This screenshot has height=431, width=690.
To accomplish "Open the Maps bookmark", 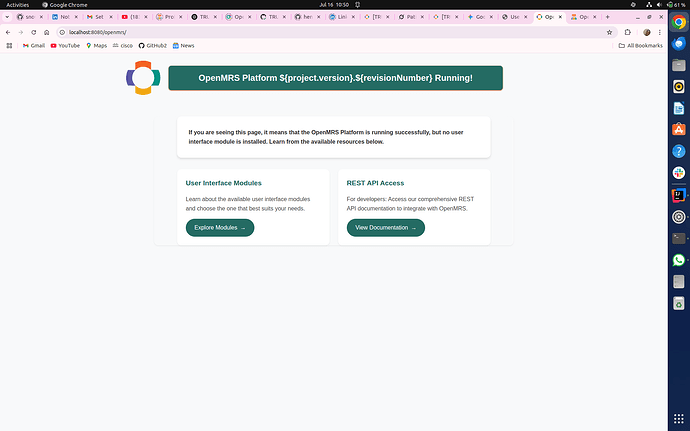I will [96, 45].
